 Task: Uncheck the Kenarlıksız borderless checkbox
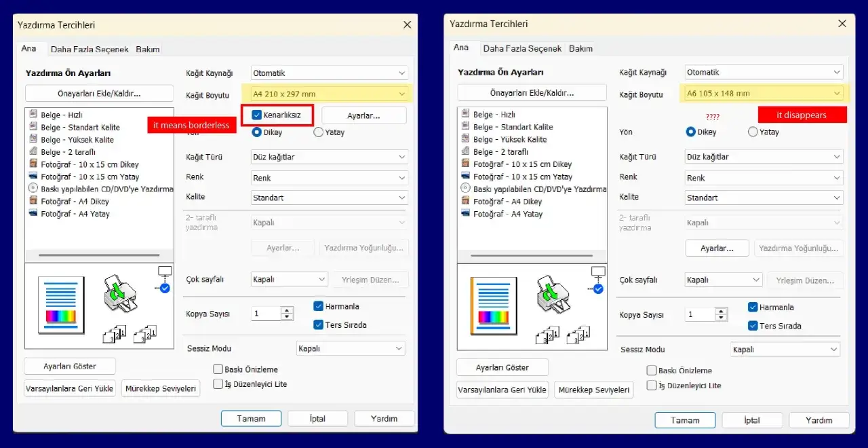pyautogui.click(x=256, y=115)
